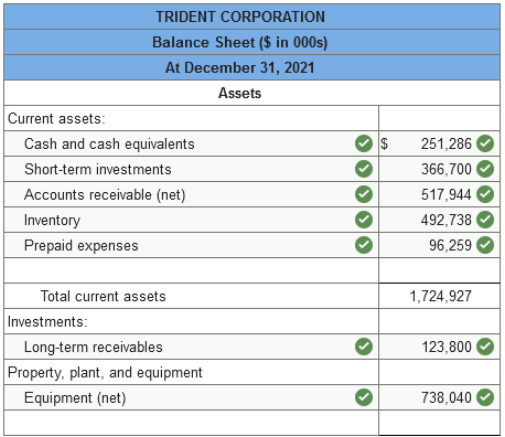Click the blank amount cell below 96,259
Image resolution: width=505 pixels, height=437 pixels.
tap(439, 270)
